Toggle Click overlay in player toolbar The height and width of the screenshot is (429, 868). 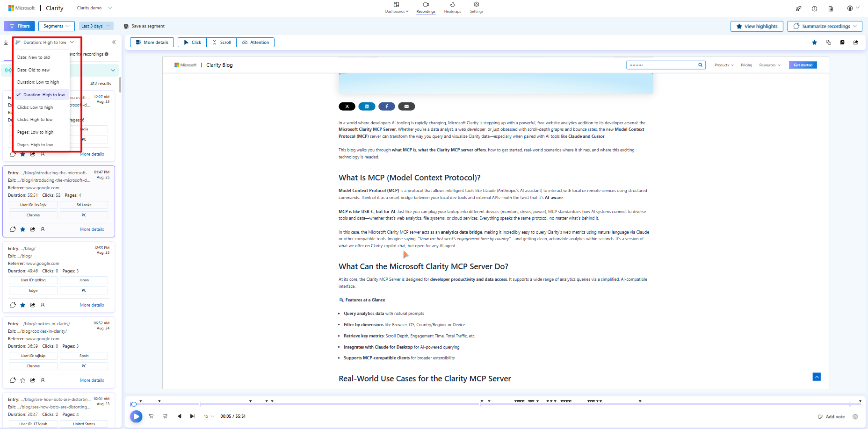192,43
